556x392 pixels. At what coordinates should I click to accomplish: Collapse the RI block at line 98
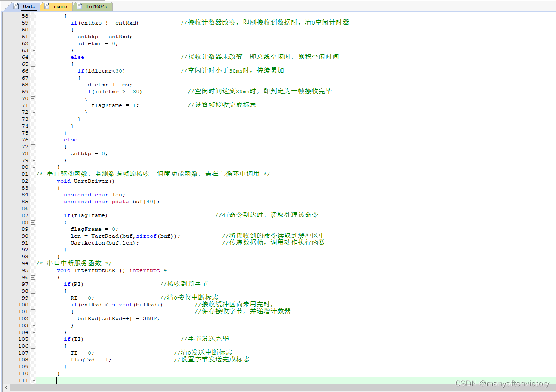(x=33, y=291)
